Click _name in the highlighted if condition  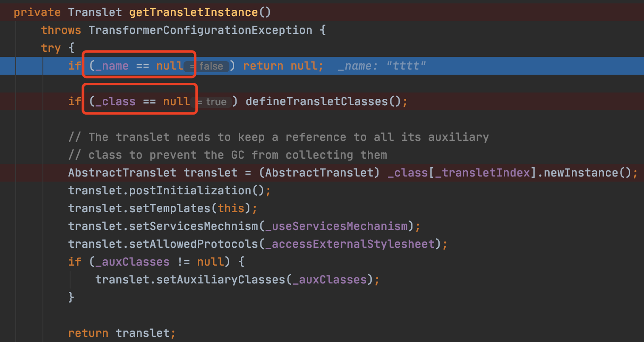pyautogui.click(x=112, y=66)
